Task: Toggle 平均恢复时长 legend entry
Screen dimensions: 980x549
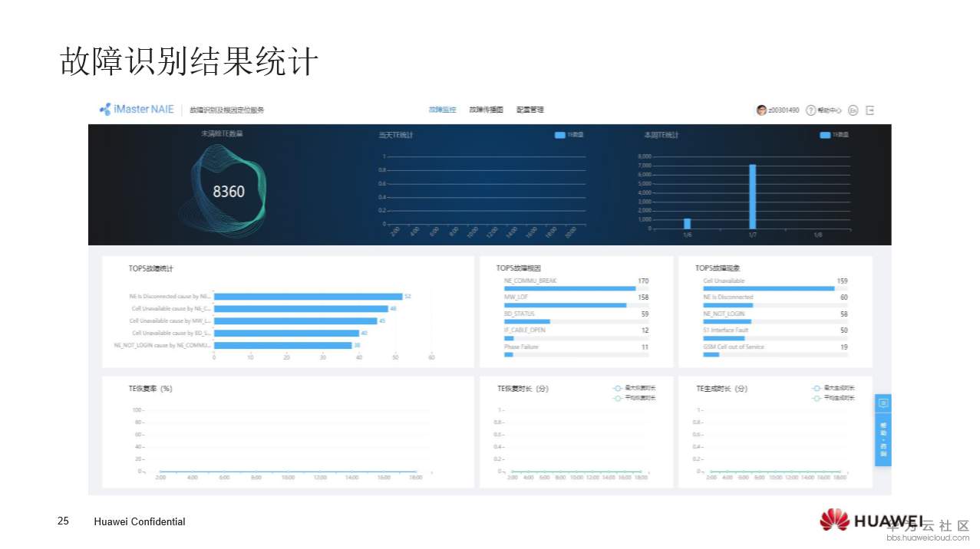Action: pos(634,398)
